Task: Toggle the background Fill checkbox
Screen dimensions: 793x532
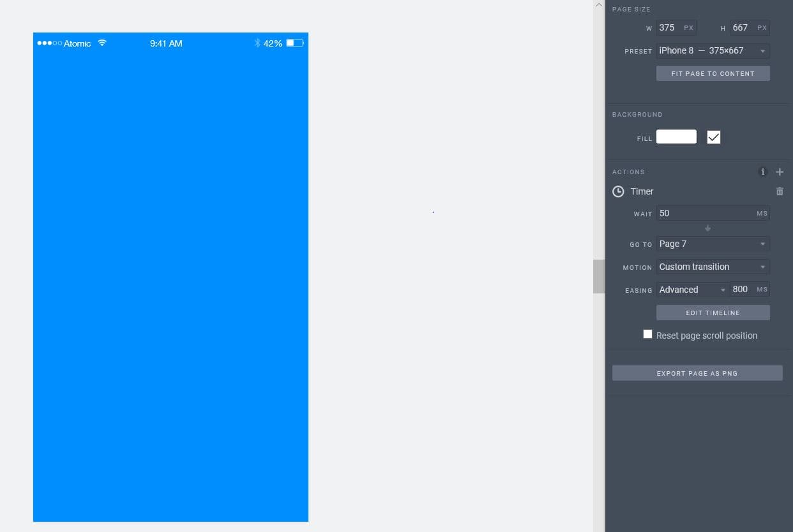Action: pos(713,137)
